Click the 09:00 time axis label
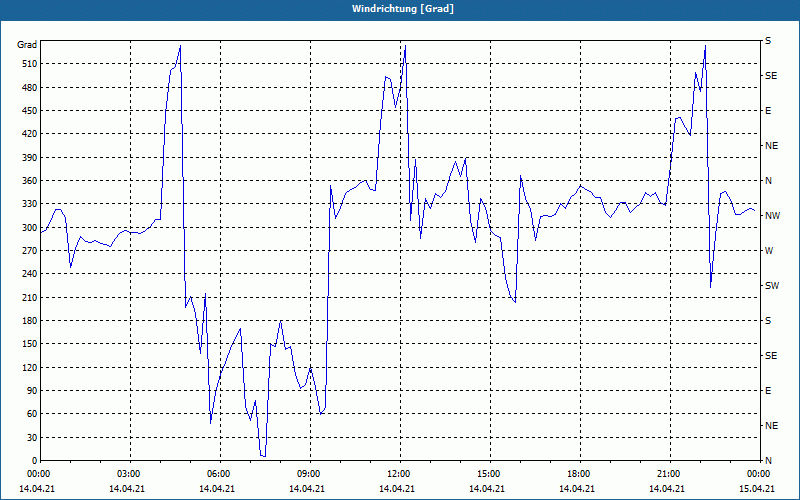 pyautogui.click(x=310, y=474)
